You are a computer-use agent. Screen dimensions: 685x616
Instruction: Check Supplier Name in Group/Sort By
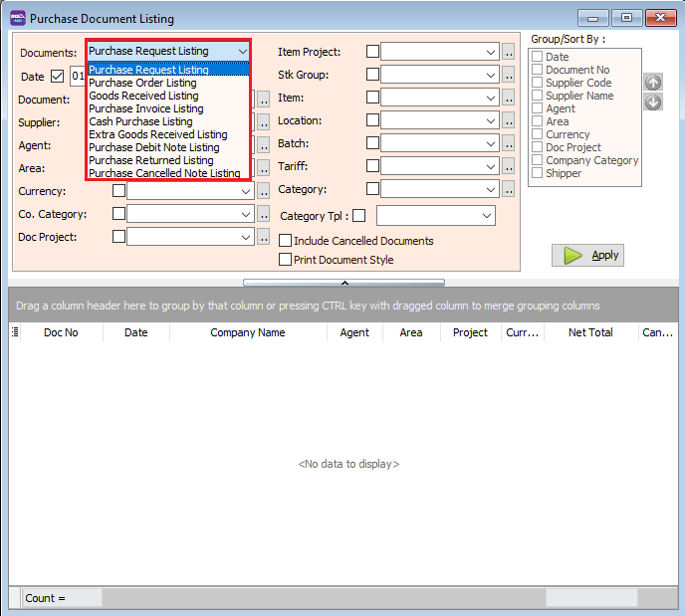coord(538,96)
